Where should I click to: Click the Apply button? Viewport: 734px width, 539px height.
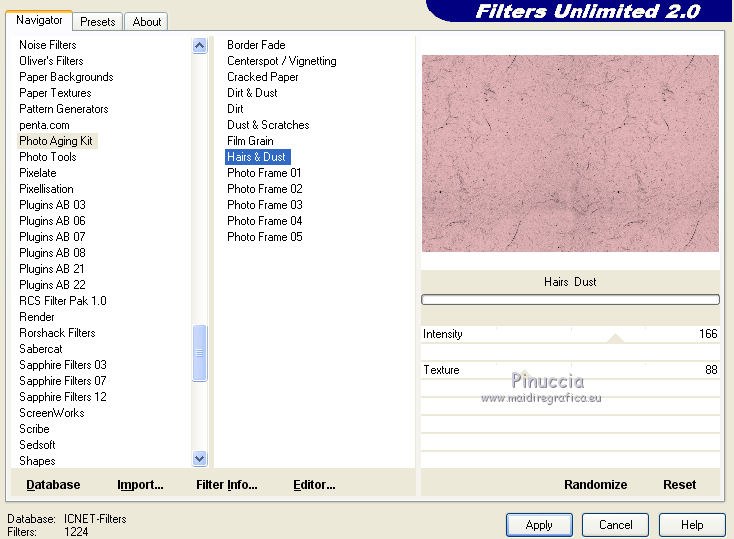click(x=539, y=524)
